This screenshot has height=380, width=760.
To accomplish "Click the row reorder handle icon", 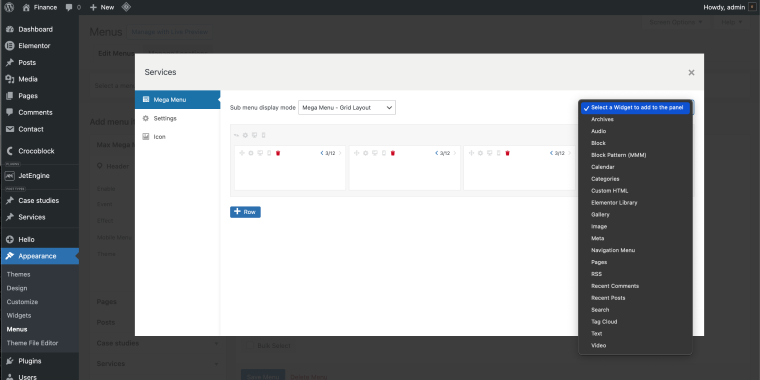I will (x=237, y=135).
